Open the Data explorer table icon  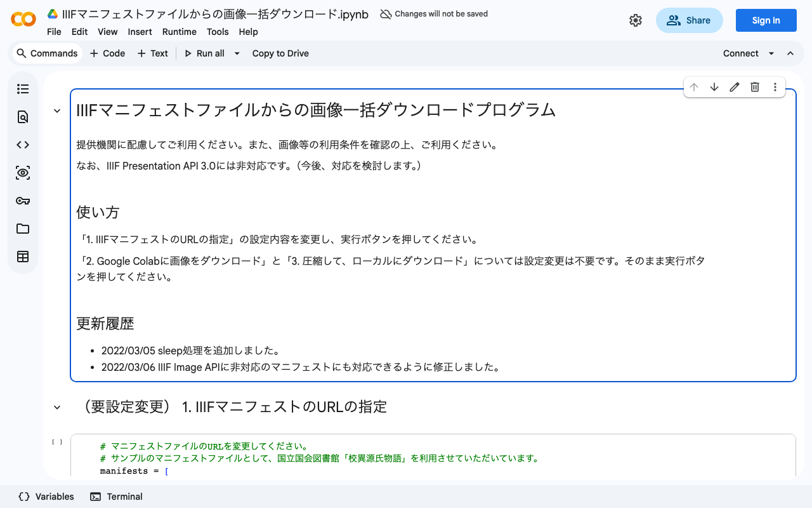pos(23,257)
